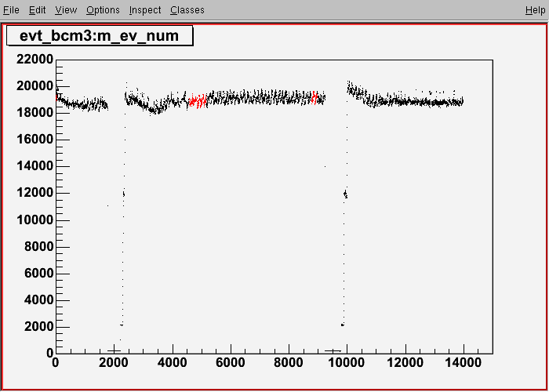Open the Classes menu

click(187, 10)
